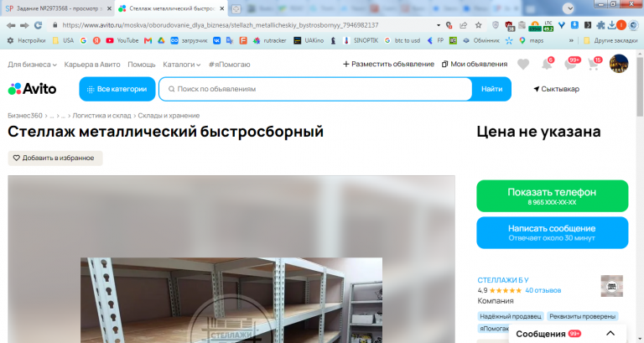The image size is (644, 343).
Task: Click Добавить в избранное button
Action: click(x=55, y=159)
